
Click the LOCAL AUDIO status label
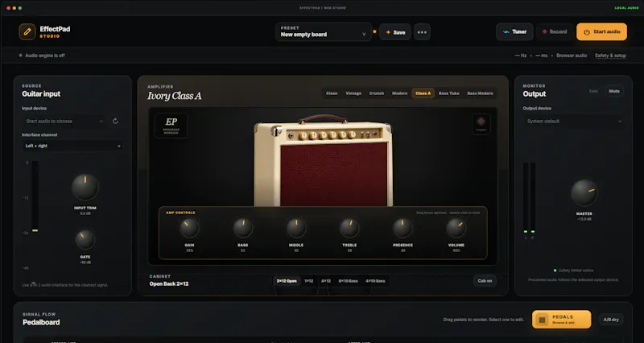pyautogui.click(x=627, y=8)
